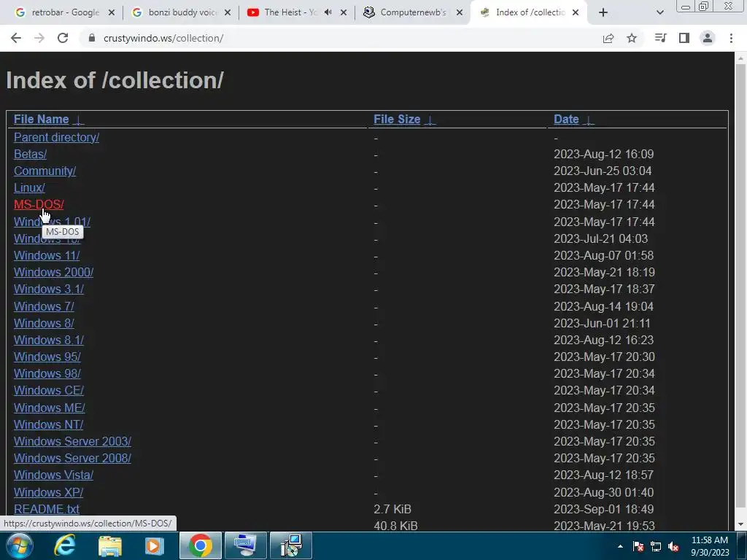Open a new tab with plus button
Image resolution: width=747 pixels, height=560 pixels.
603,12
